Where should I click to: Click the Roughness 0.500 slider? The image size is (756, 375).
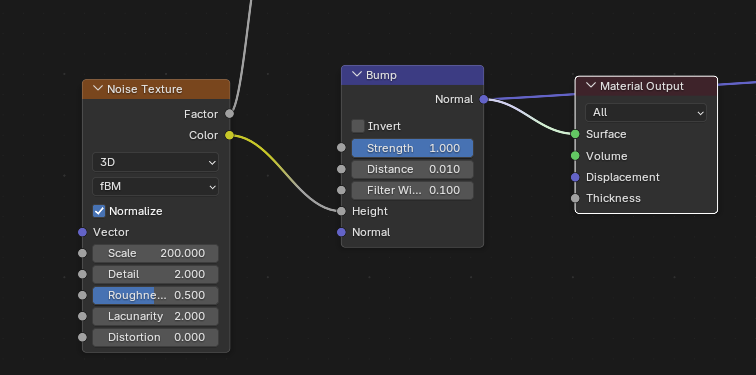point(155,295)
